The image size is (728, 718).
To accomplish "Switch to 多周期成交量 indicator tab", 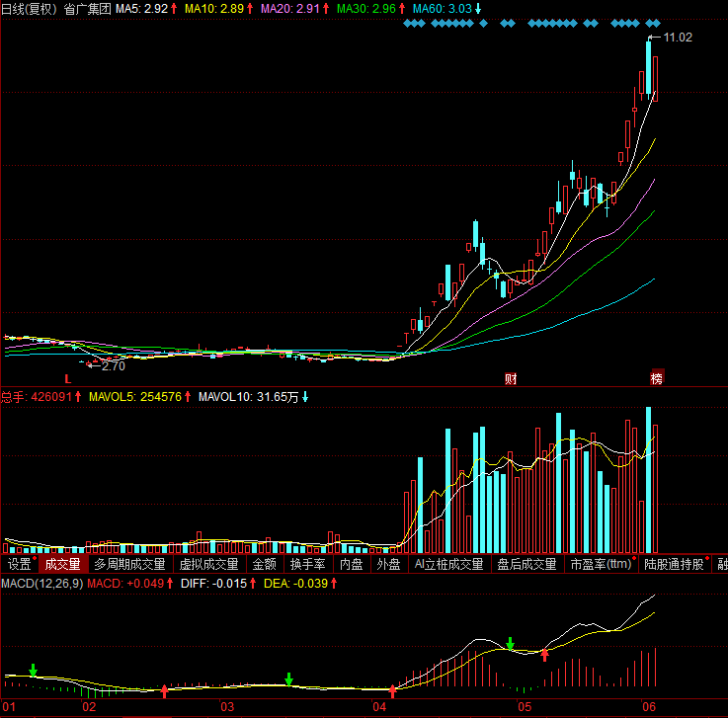I will tap(130, 564).
